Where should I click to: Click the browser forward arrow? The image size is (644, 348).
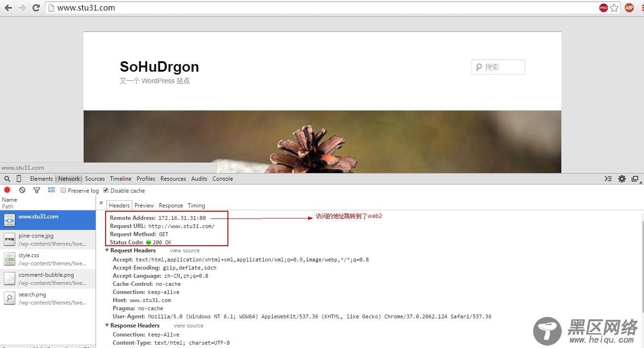click(x=22, y=8)
